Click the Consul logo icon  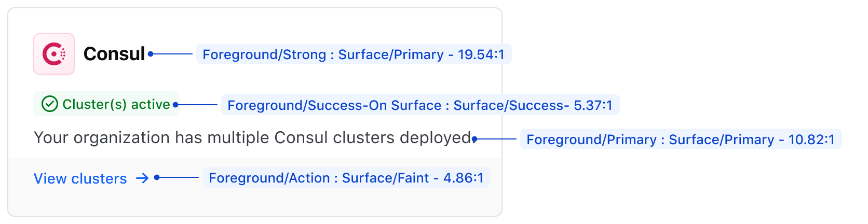54,54
